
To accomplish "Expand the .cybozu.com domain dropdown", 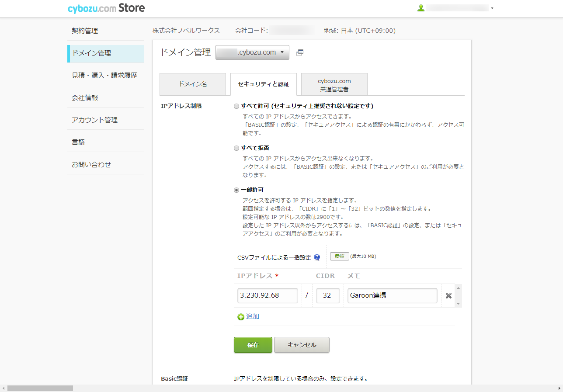I will click(x=252, y=52).
